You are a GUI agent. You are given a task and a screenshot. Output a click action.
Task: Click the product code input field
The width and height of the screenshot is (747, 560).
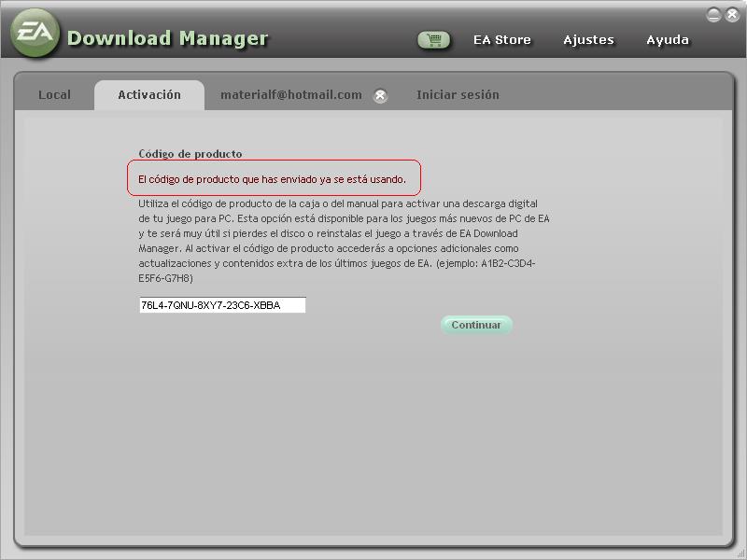222,305
